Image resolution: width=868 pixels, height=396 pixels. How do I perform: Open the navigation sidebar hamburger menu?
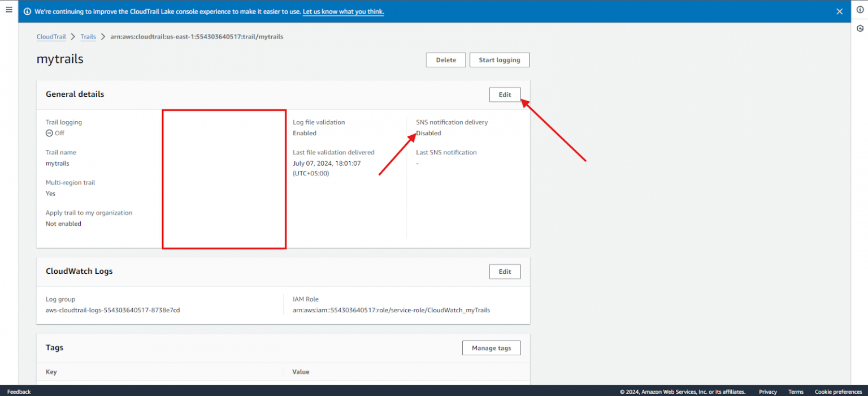click(x=8, y=9)
